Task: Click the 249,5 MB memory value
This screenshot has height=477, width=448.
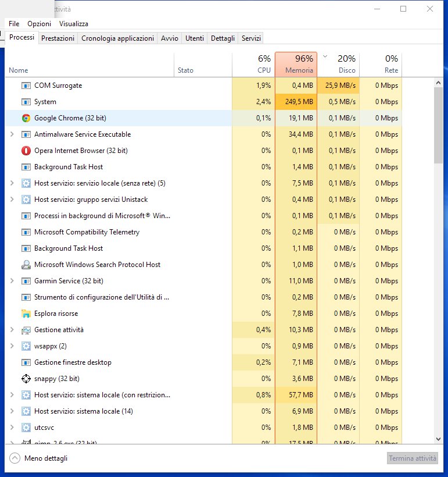Action: coord(299,102)
